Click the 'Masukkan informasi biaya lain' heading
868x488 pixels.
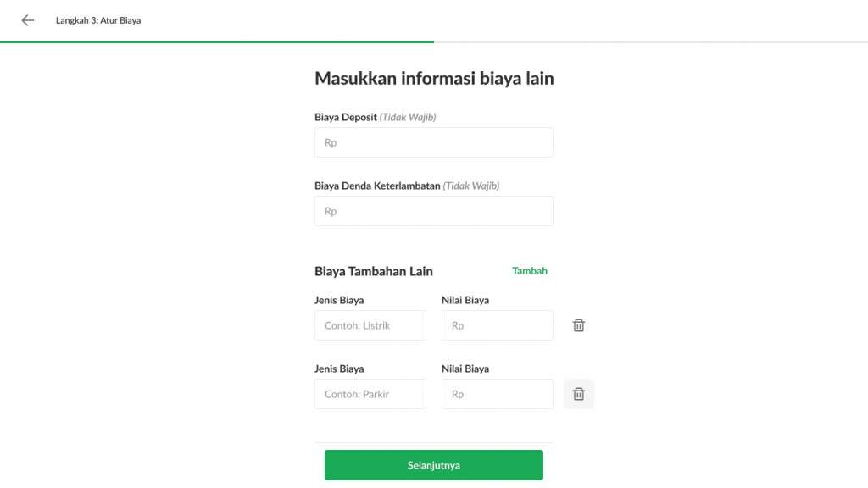(x=434, y=78)
